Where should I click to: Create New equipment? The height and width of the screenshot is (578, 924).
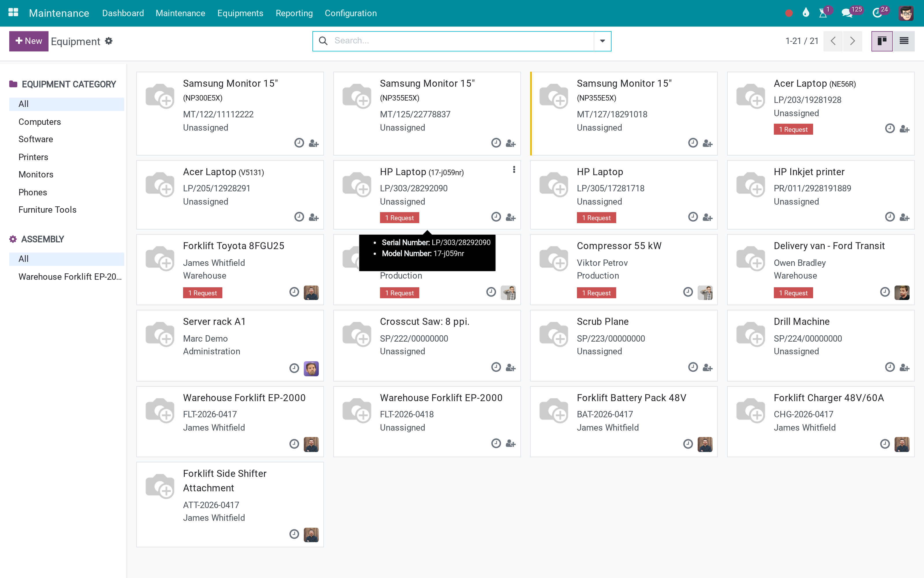(x=29, y=41)
